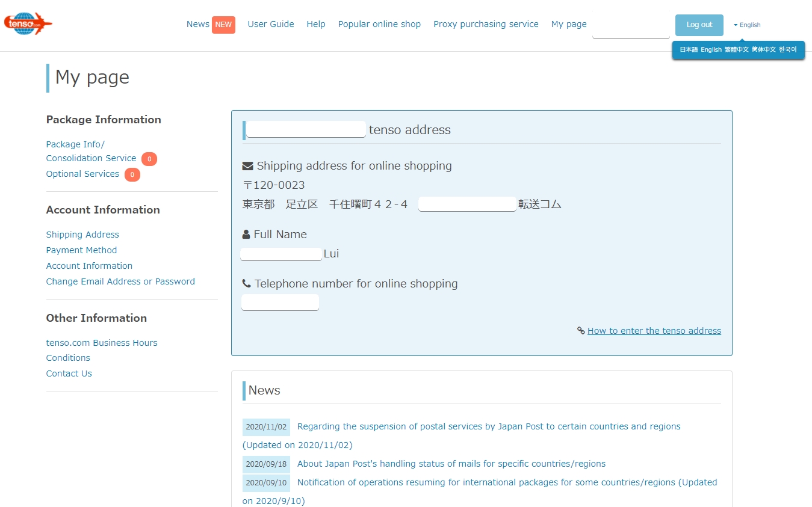Click the NEW badge next to News
Image resolution: width=812 pixels, height=507 pixels.
tap(223, 25)
